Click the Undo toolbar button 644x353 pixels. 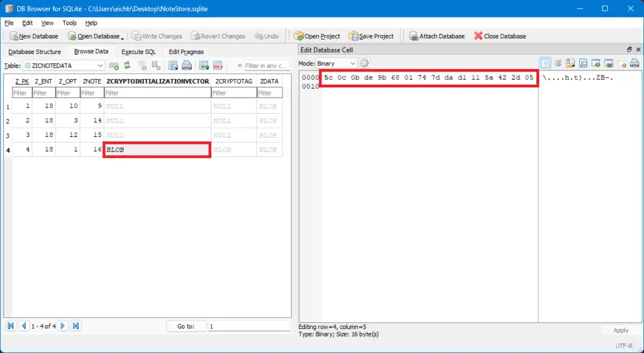click(267, 36)
